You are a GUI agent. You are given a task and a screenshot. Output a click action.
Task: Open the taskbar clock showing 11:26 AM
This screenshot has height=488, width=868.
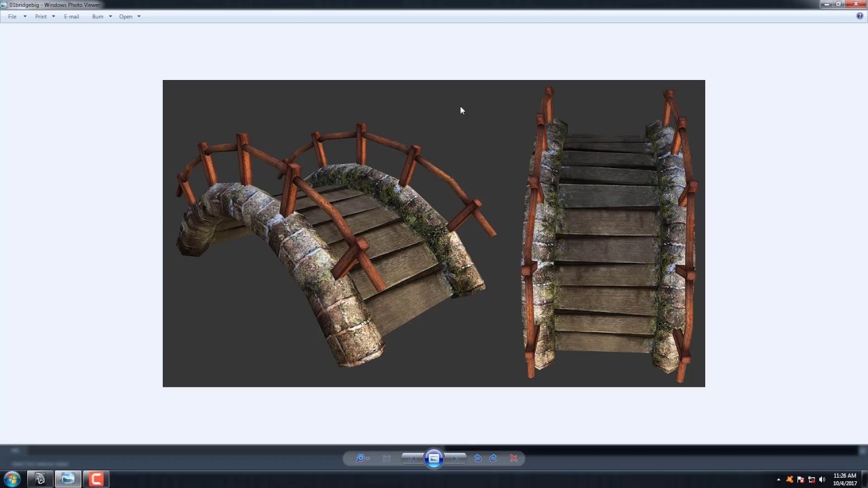(x=843, y=479)
